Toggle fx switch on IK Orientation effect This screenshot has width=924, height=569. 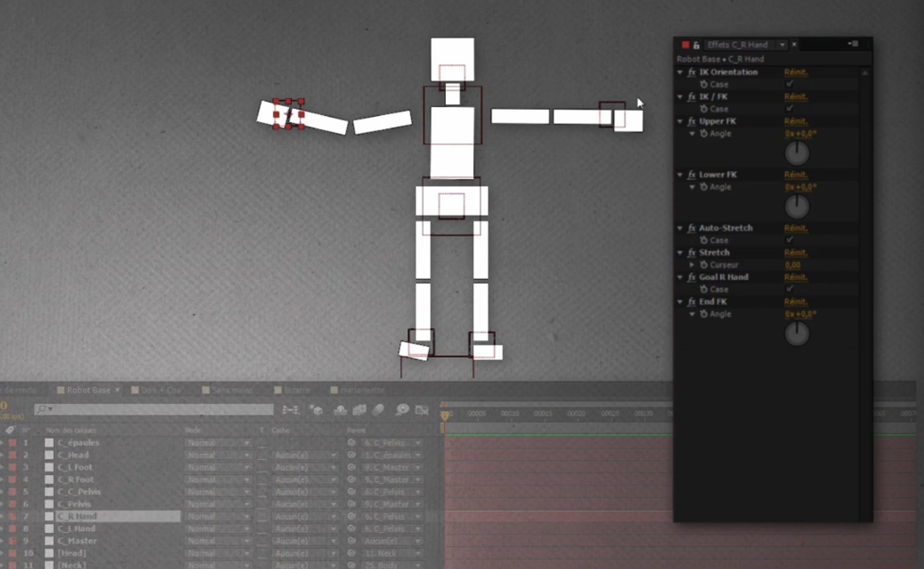(x=692, y=72)
